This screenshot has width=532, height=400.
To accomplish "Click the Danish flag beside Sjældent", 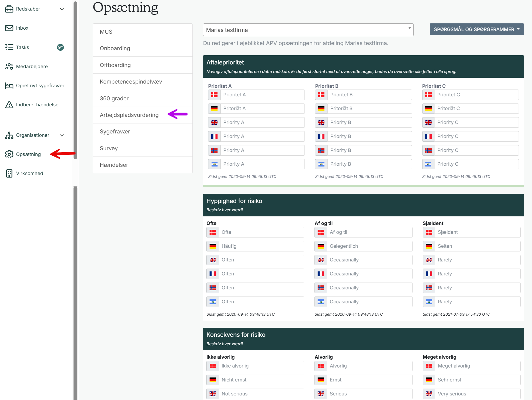I will tap(429, 232).
